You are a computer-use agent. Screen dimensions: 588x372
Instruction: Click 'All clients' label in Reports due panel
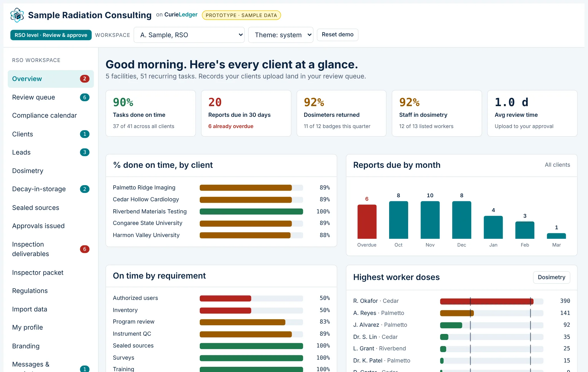(557, 165)
